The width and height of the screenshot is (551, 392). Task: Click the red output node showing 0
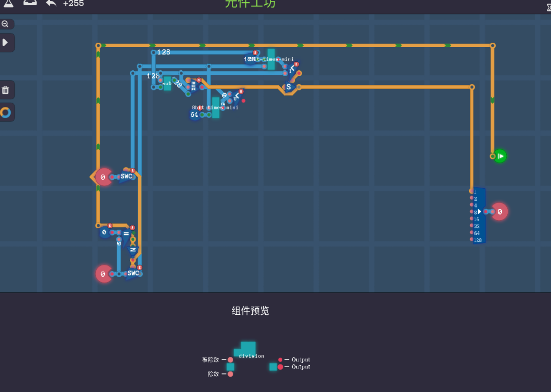pyautogui.click(x=500, y=212)
